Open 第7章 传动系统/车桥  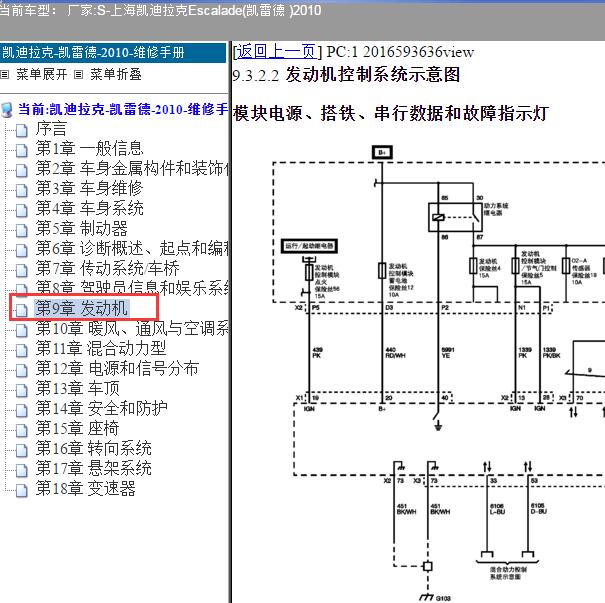click(108, 269)
